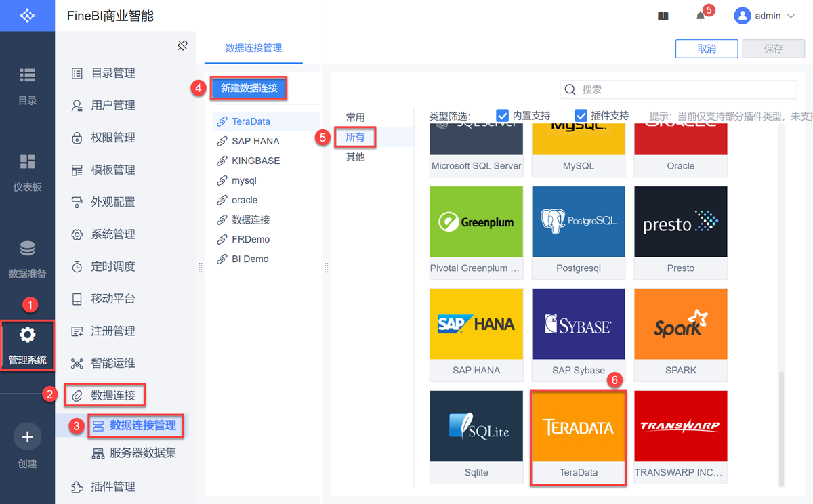Click the 取消 button

[x=707, y=49]
